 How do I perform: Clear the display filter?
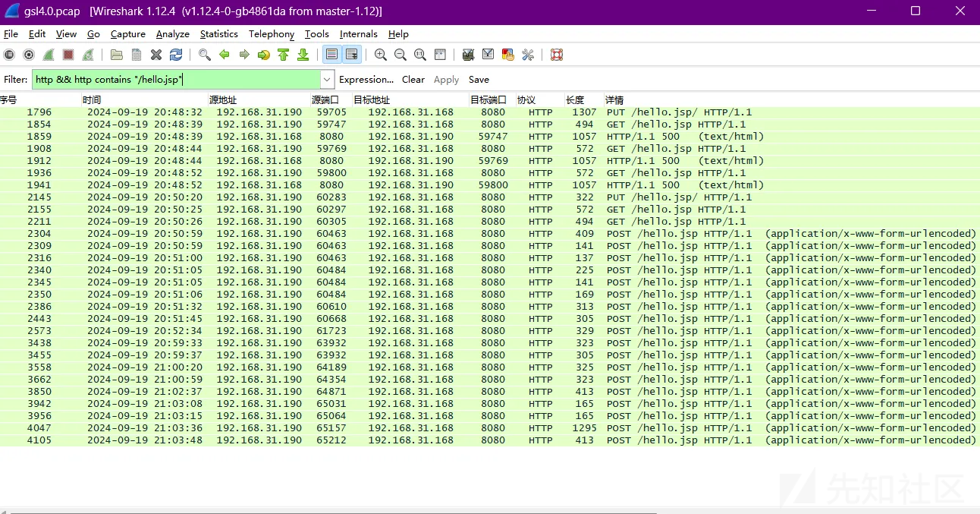coord(413,79)
